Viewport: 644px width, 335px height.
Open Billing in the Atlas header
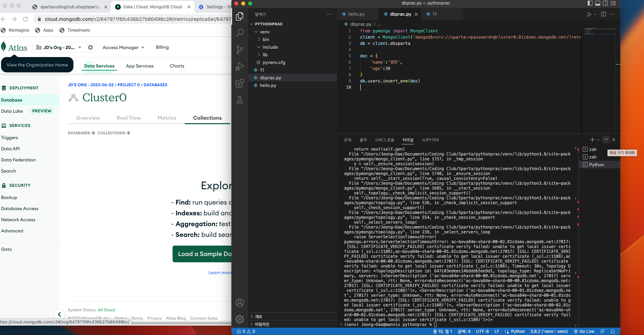click(162, 47)
